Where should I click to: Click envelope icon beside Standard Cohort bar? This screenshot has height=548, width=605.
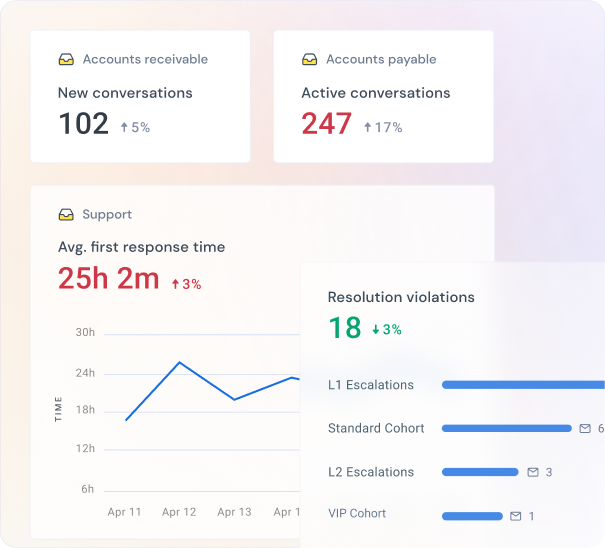click(x=585, y=429)
